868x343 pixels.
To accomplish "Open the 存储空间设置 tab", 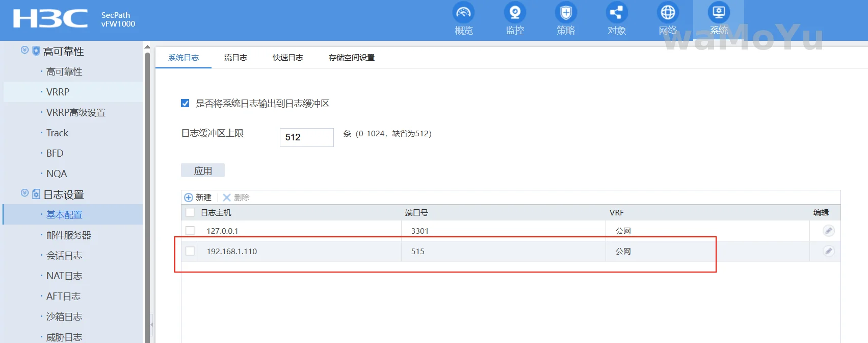I will tap(351, 58).
